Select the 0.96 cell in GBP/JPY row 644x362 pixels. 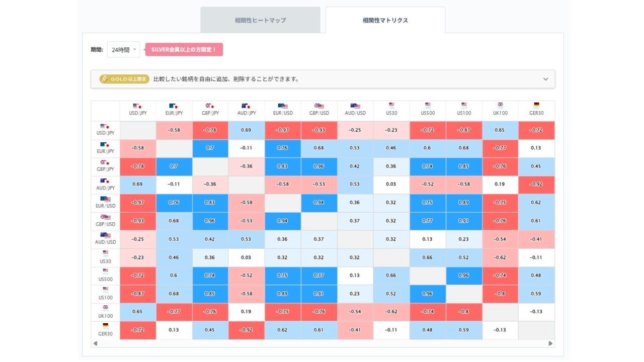pos(319,166)
